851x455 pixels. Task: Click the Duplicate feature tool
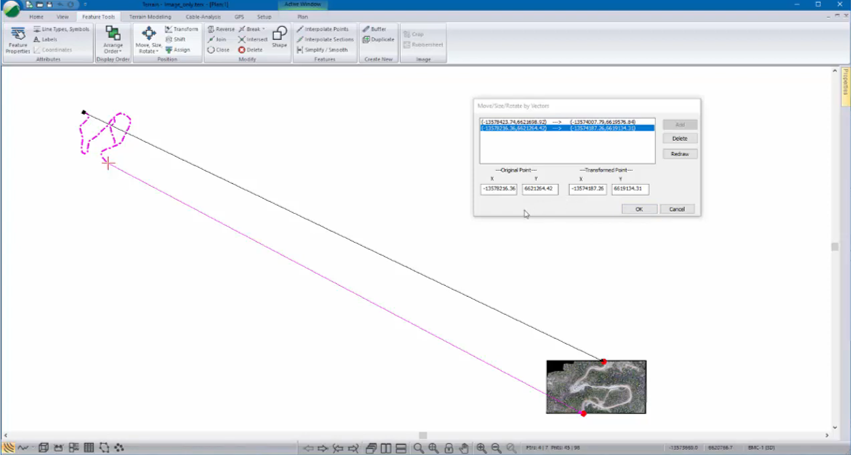point(378,39)
